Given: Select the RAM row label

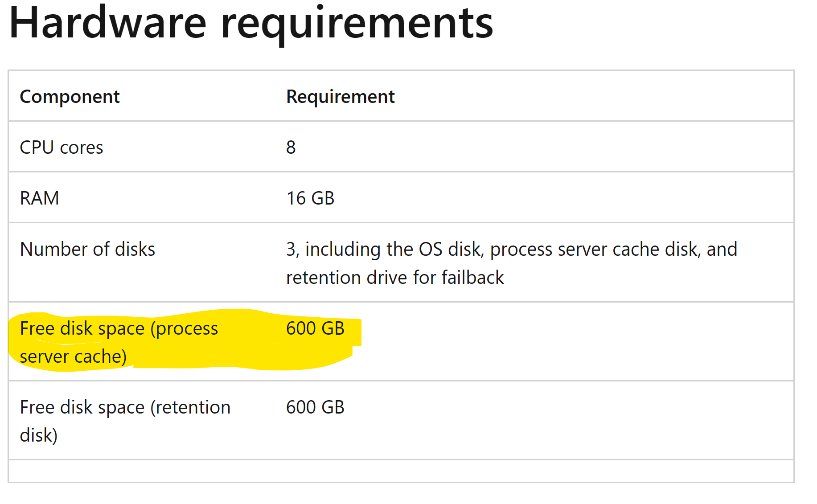Looking at the screenshot, I should 39,198.
